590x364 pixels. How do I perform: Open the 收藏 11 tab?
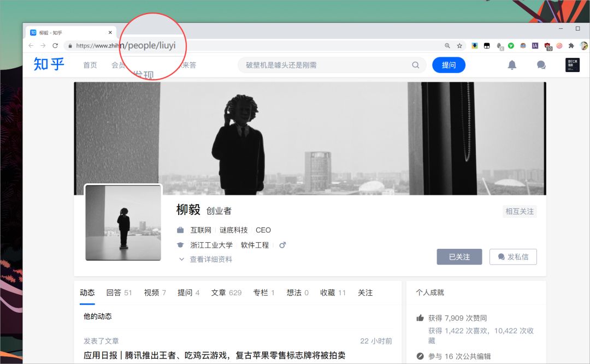[333, 293]
